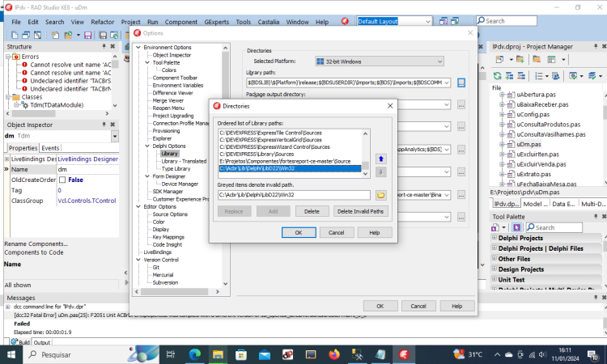The image size is (607, 364).
Task: Open Firefox from the taskbar
Action: tap(334, 354)
